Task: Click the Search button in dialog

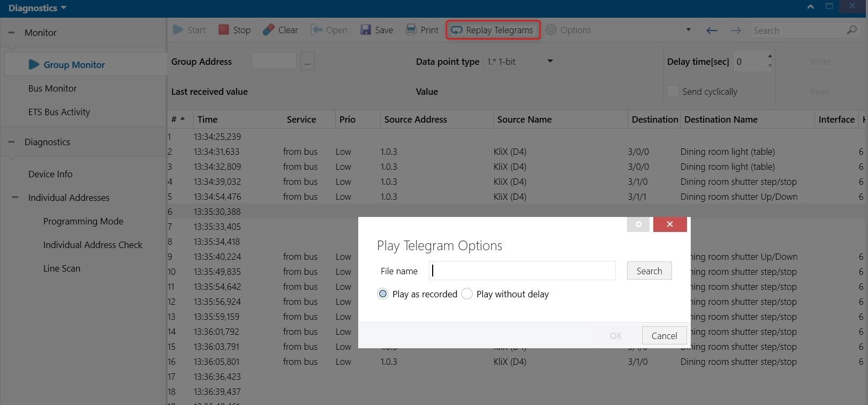Action: pyautogui.click(x=649, y=271)
